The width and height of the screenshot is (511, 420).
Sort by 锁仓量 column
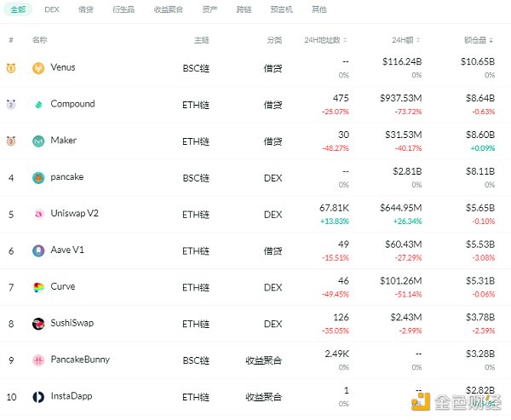coord(478,40)
